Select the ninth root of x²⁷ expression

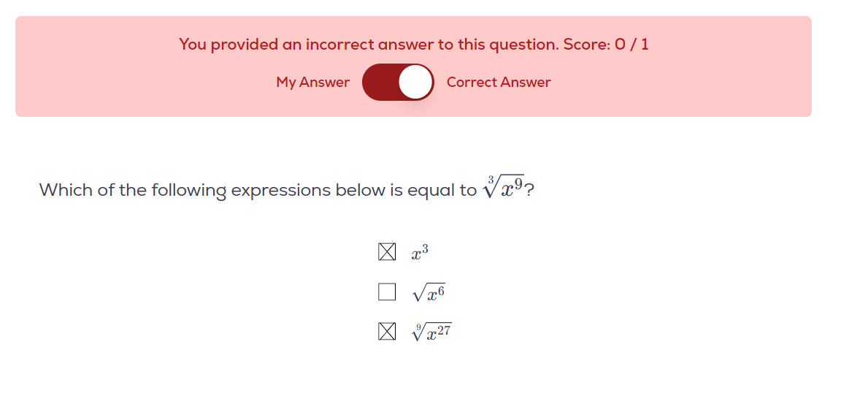tap(431, 333)
